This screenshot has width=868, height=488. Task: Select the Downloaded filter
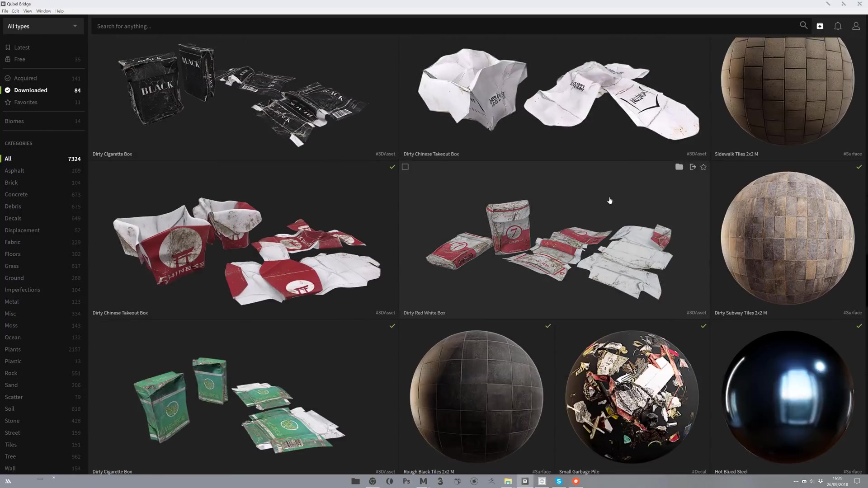30,90
